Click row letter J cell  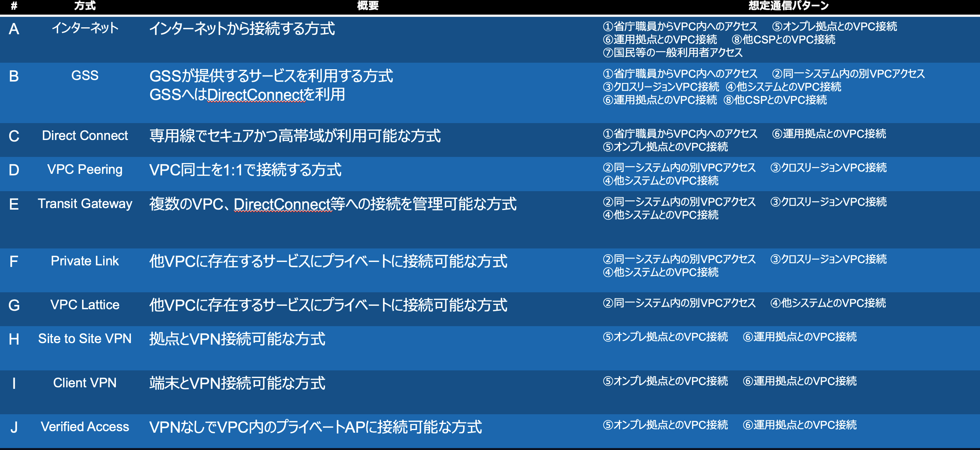coord(14,428)
